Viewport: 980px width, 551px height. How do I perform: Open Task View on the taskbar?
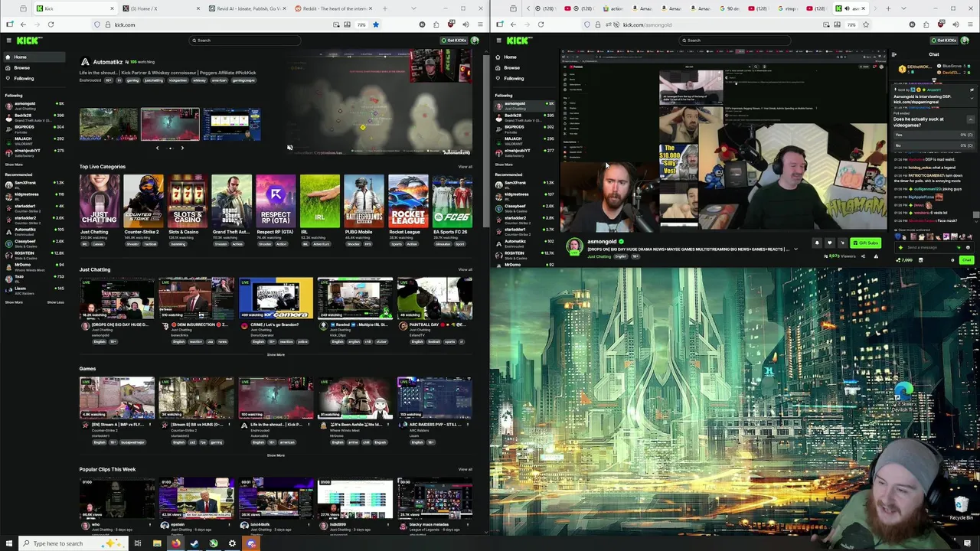coord(138,543)
